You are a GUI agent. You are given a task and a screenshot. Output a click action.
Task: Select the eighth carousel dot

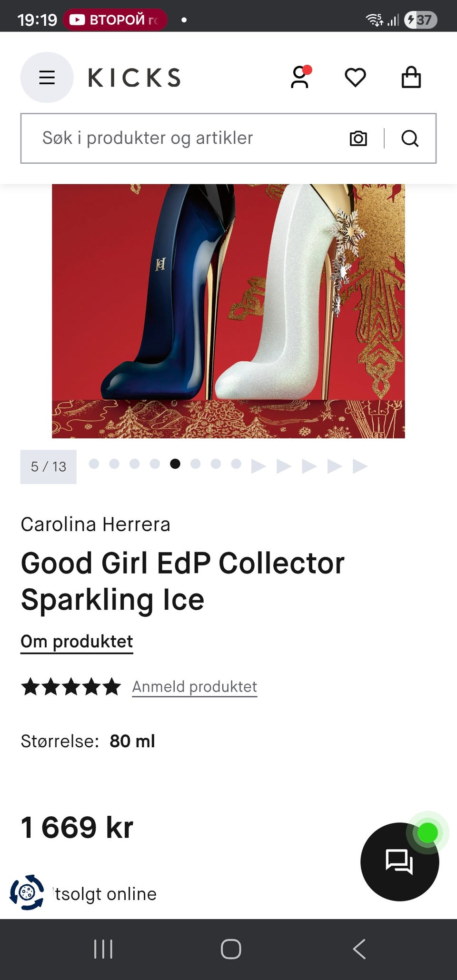point(236,464)
